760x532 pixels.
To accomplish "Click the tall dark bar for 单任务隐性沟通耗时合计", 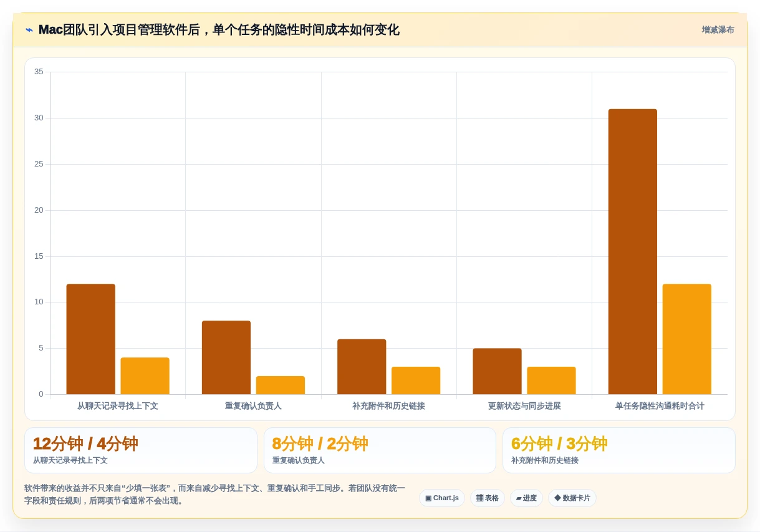I will (633, 252).
